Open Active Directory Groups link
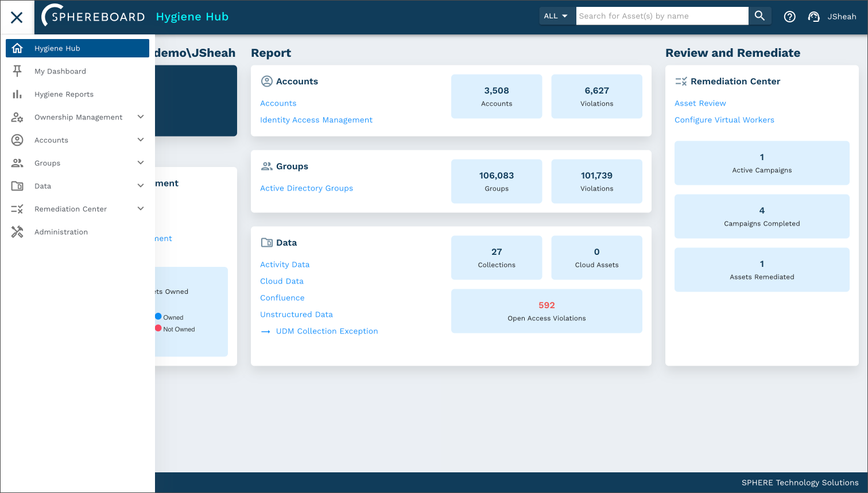The height and width of the screenshot is (493, 868). pyautogui.click(x=307, y=188)
